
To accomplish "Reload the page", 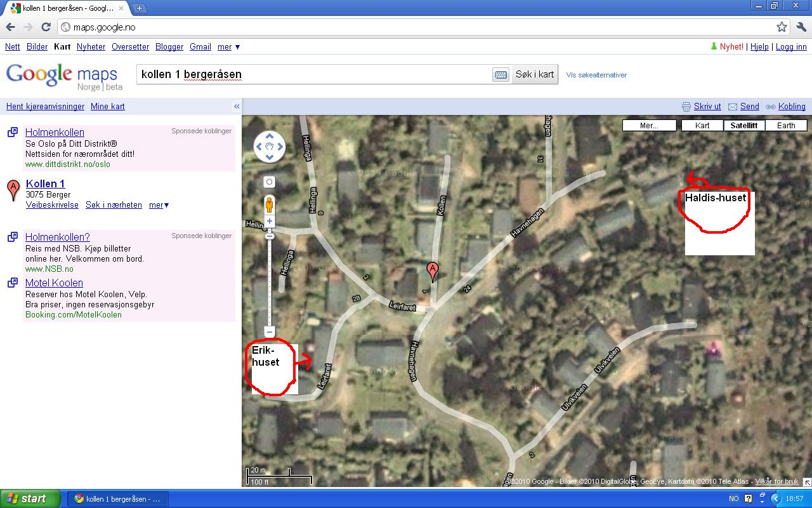I will [x=46, y=27].
